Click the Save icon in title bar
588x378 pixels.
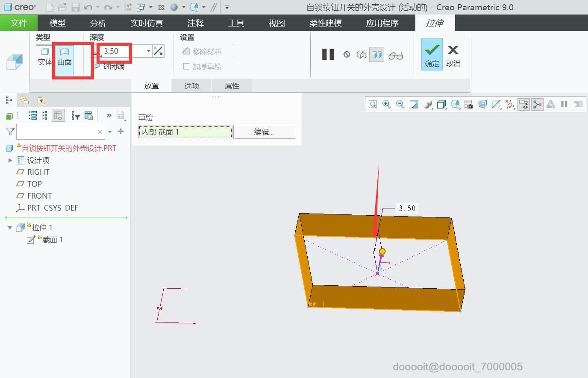pyautogui.click(x=75, y=7)
